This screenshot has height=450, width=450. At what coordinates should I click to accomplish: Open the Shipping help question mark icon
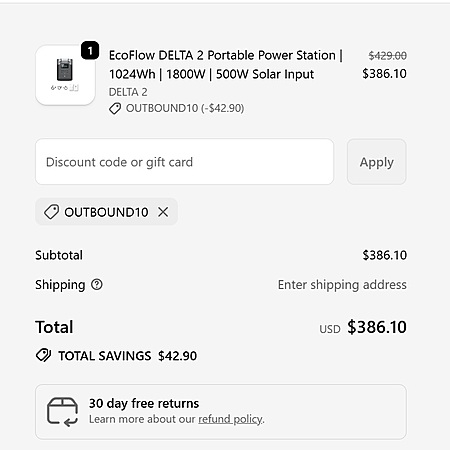click(97, 284)
